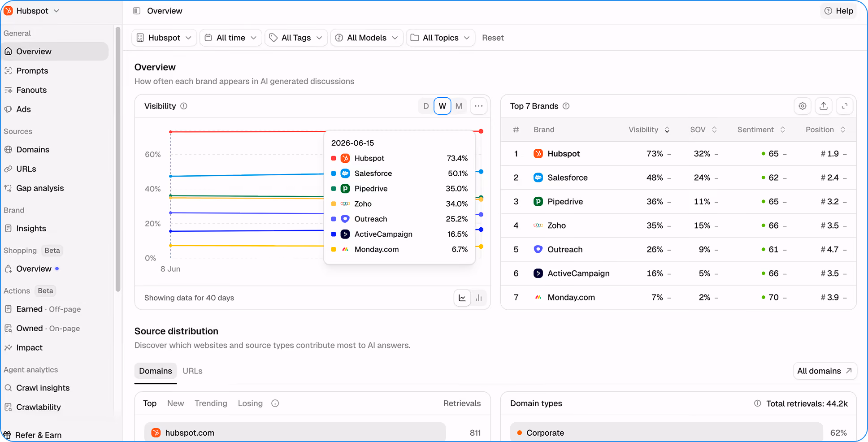Image resolution: width=868 pixels, height=442 pixels.
Task: Select the bar chart view
Action: point(479,298)
